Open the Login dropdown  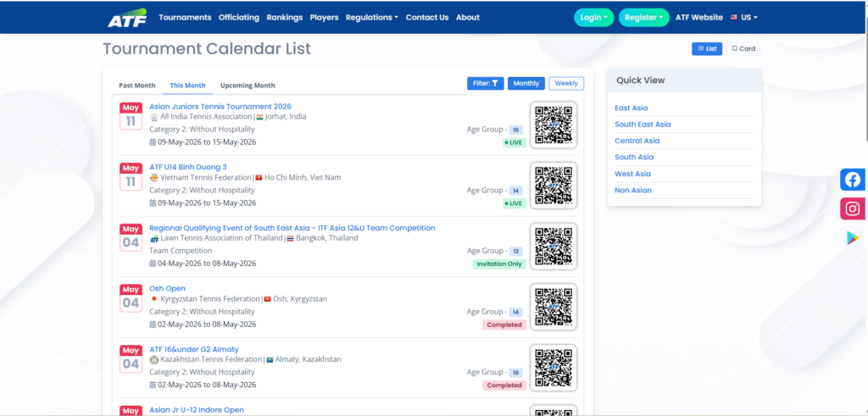coord(594,17)
